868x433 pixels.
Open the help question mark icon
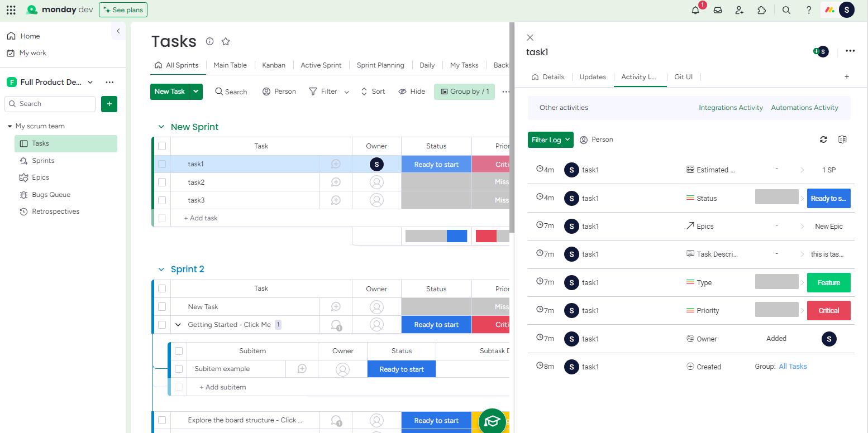pos(808,10)
